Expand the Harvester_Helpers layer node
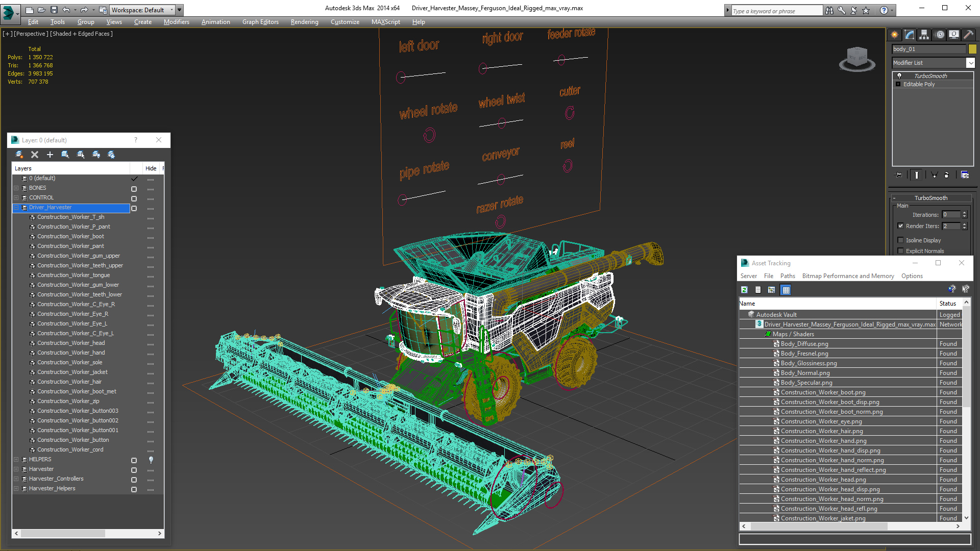This screenshot has width=980, height=551. pyautogui.click(x=16, y=489)
